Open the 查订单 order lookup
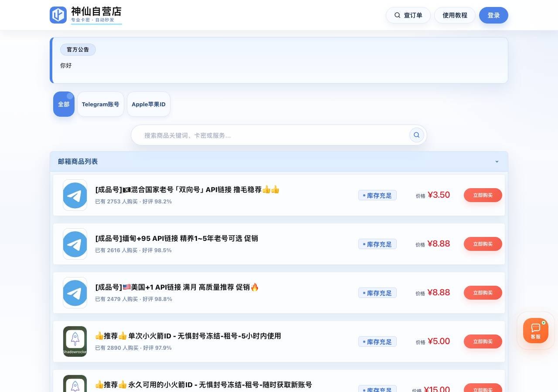Image resolution: width=558 pixels, height=392 pixels. (x=408, y=15)
